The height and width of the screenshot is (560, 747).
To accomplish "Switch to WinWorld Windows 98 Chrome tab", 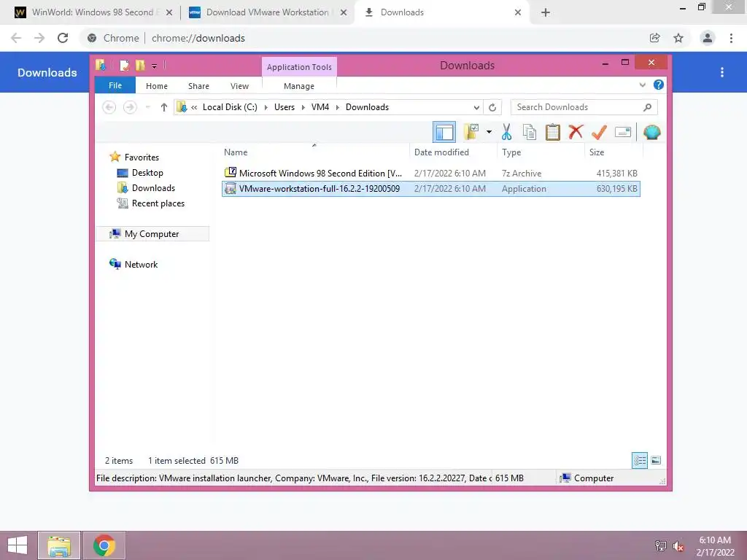I will [x=93, y=12].
